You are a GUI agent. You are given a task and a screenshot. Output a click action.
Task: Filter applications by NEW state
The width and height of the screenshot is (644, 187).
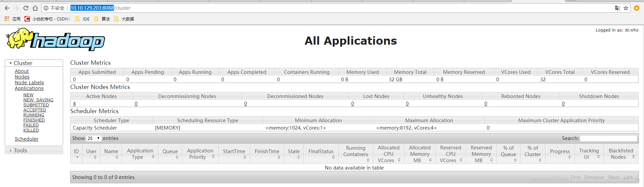point(29,95)
